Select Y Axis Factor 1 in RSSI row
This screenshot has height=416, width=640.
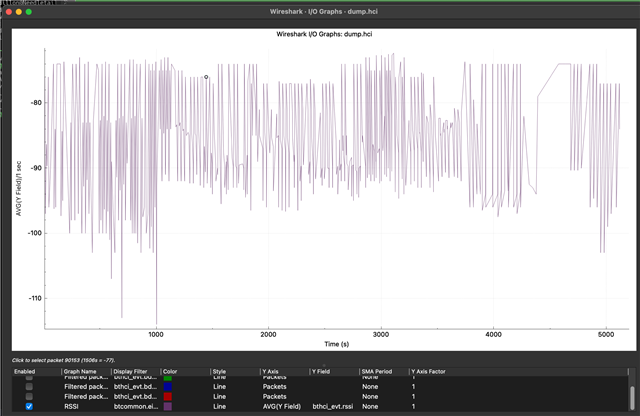click(x=413, y=406)
